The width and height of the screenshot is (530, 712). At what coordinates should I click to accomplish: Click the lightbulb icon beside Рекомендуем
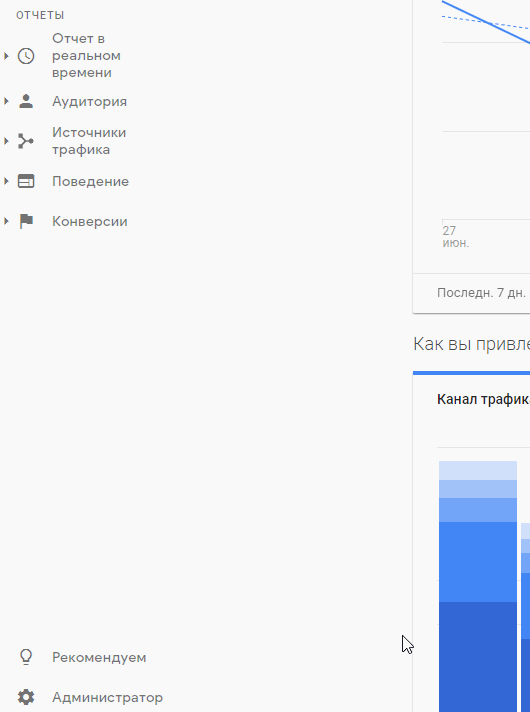click(26, 657)
